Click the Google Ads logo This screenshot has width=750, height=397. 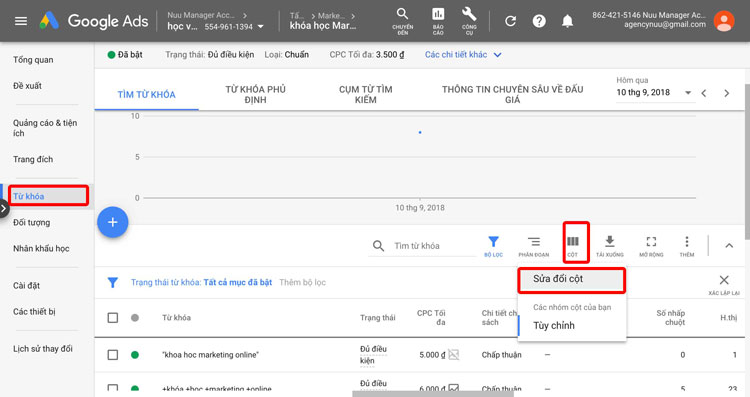(x=94, y=21)
